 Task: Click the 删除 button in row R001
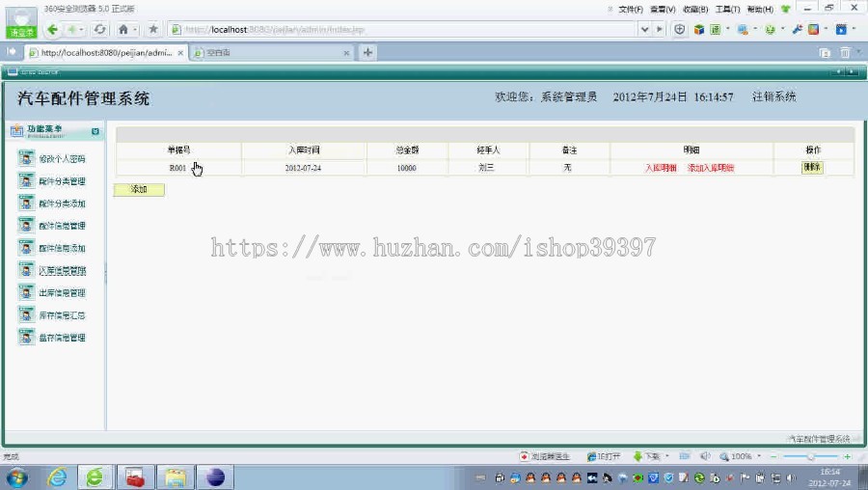click(812, 167)
